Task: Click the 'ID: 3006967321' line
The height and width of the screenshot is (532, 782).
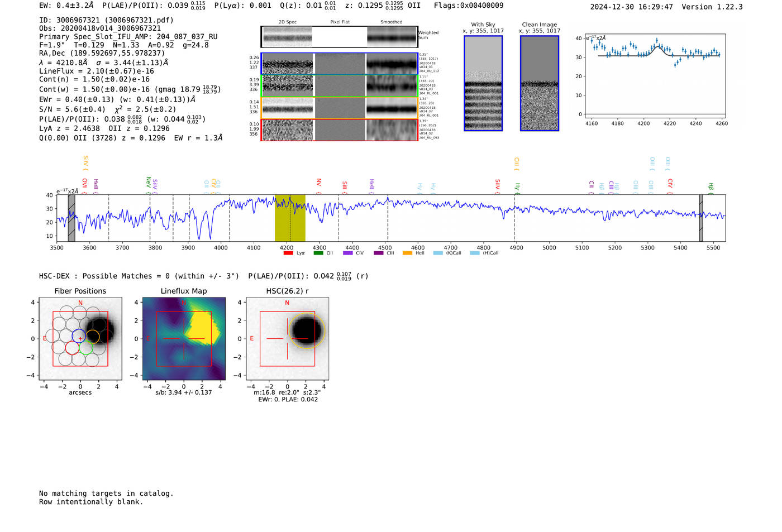Action: click(106, 20)
